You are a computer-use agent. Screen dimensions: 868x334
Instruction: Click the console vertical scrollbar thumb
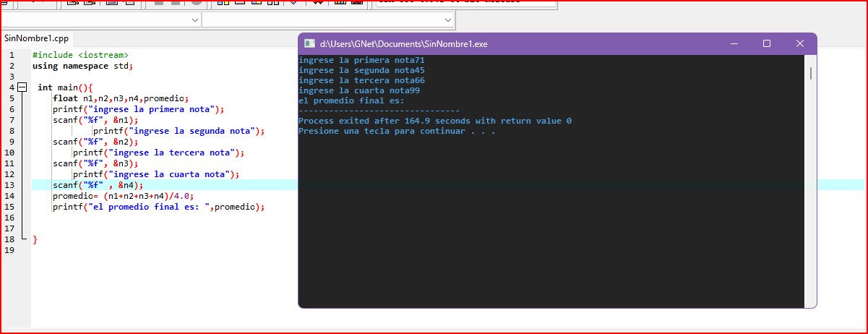click(811, 73)
